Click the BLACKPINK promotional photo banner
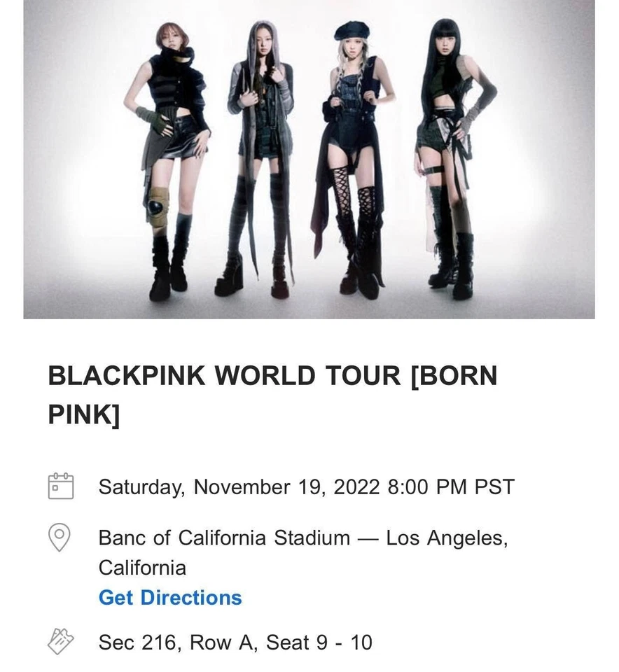Viewport: 619px width, 672px height. tap(309, 161)
